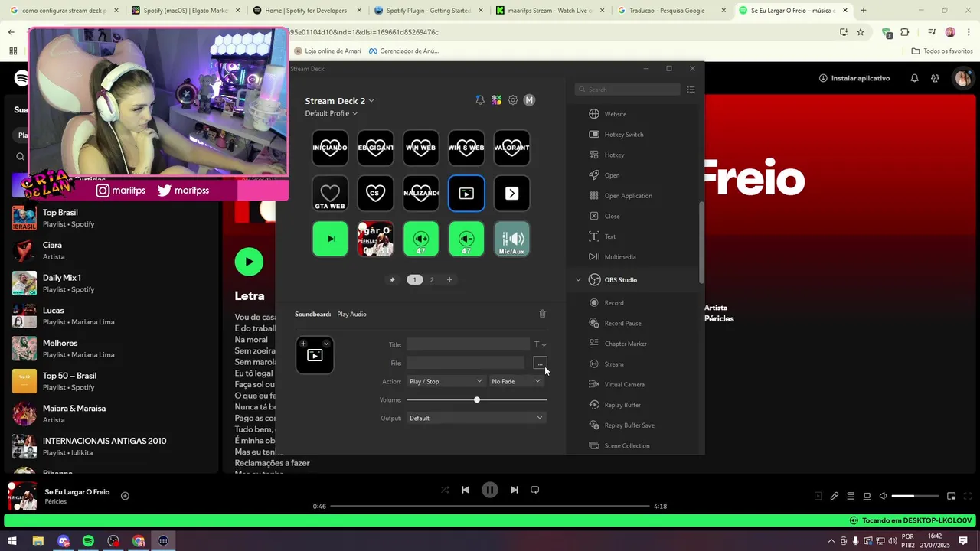Skip to previous track in Spotify
The image size is (980, 551).
coord(465,490)
